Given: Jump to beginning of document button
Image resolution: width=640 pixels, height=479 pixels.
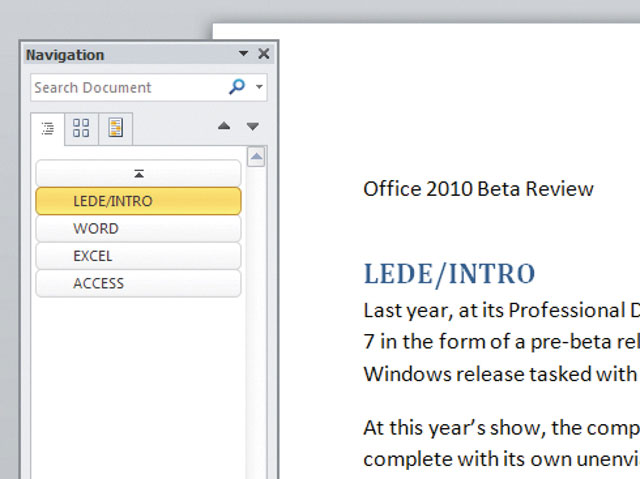Looking at the screenshot, I should point(138,173).
